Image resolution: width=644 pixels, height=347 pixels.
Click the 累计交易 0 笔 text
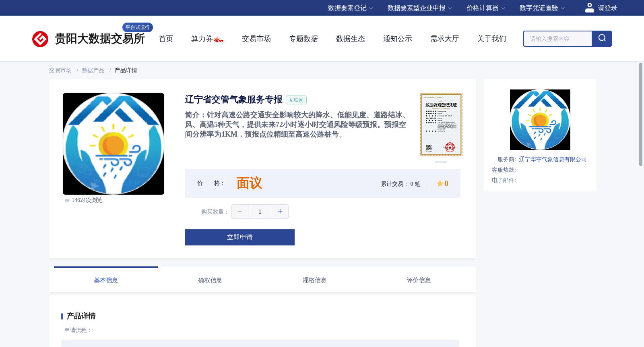[400, 184]
